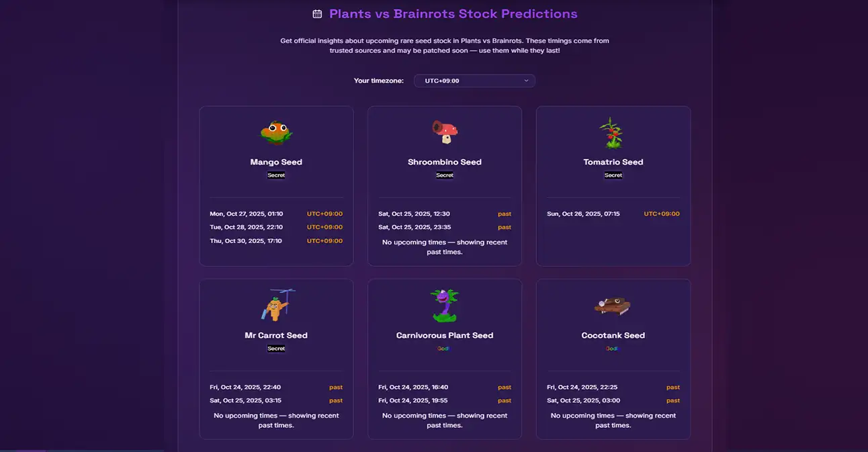The image size is (868, 452).
Task: Toggle the God badge on Carnivorous Plant Seed
Action: (x=445, y=348)
